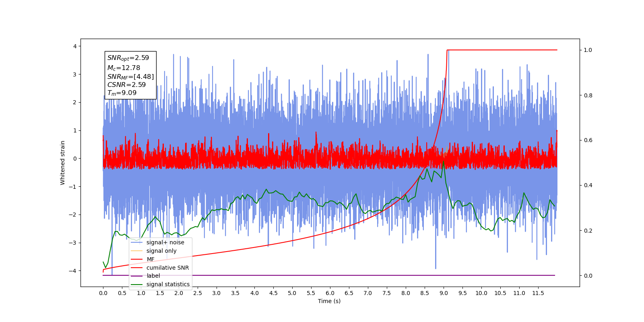
Task: Click x-axis tick label 6.0
Action: pyautogui.click(x=330, y=293)
